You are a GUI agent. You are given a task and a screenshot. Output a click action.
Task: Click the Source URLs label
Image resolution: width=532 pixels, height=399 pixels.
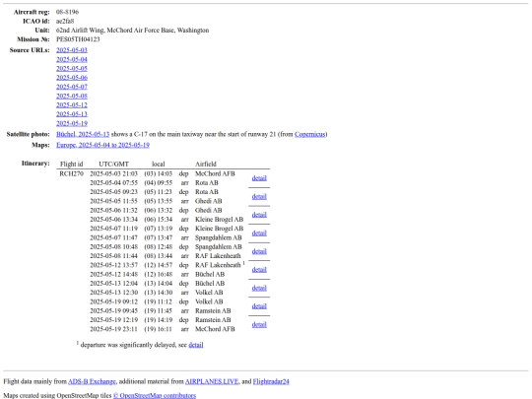(30, 50)
